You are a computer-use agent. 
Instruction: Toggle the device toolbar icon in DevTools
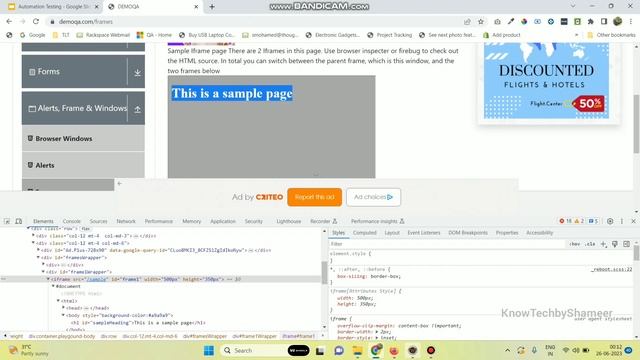coord(18,221)
